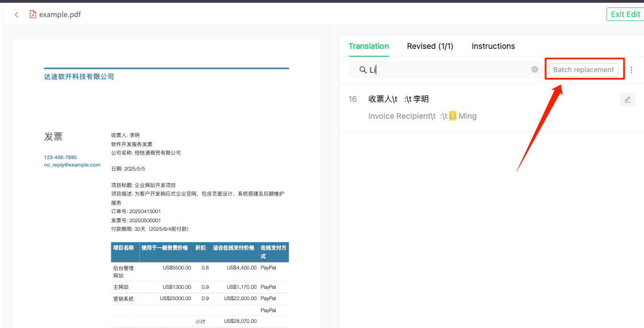
Task: Open the Batch replacement dialog
Action: [584, 69]
